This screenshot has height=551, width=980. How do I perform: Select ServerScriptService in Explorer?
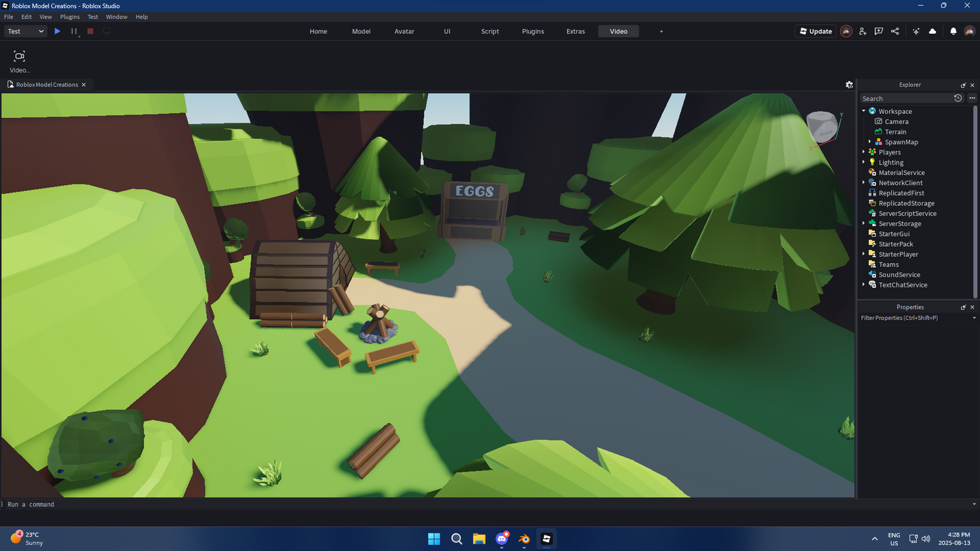907,213
